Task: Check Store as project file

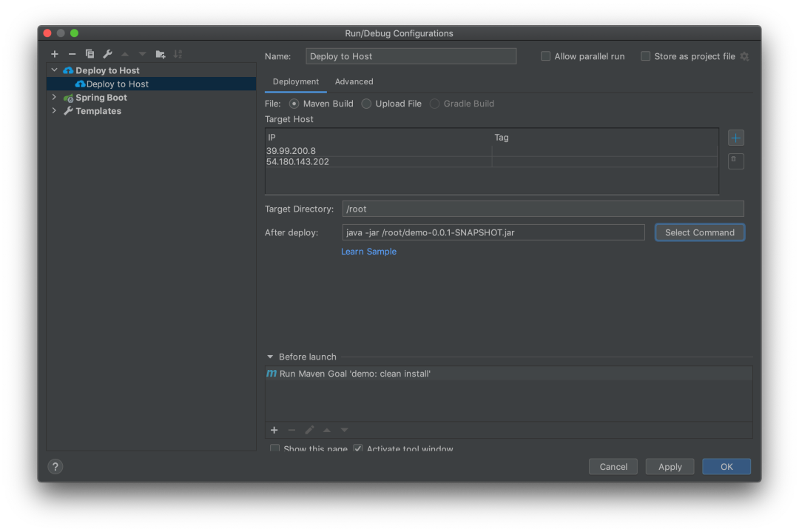Action: tap(646, 56)
